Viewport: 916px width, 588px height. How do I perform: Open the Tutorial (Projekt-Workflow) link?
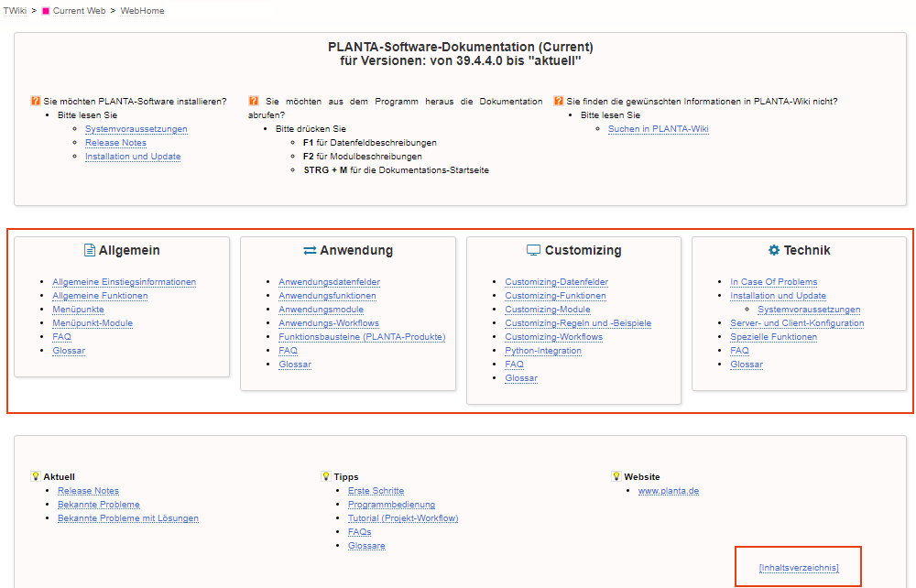(x=402, y=518)
